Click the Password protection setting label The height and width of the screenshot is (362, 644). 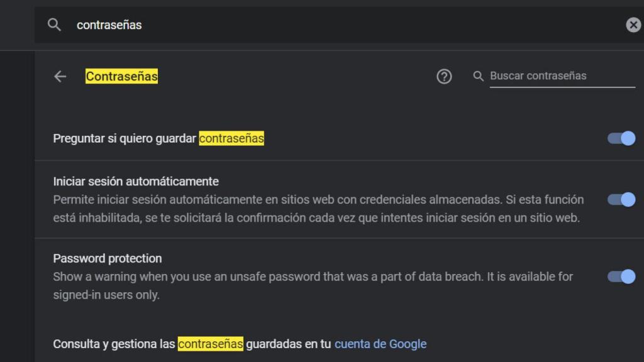(107, 258)
